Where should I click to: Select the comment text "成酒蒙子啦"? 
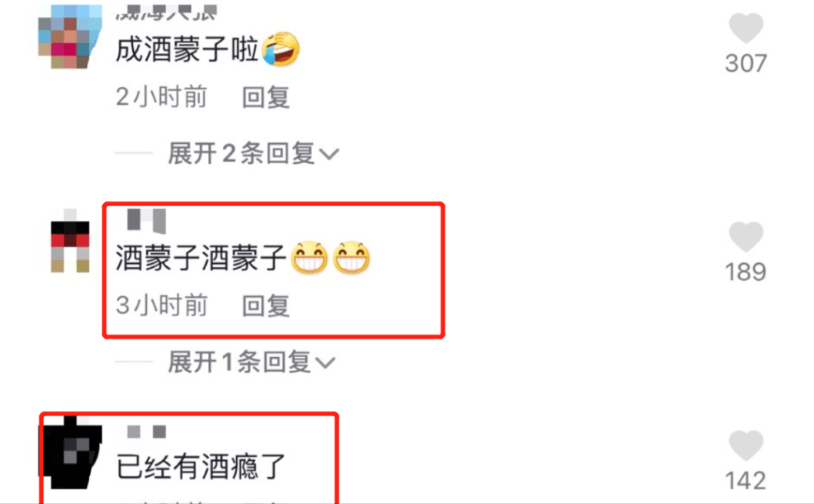pos(187,50)
